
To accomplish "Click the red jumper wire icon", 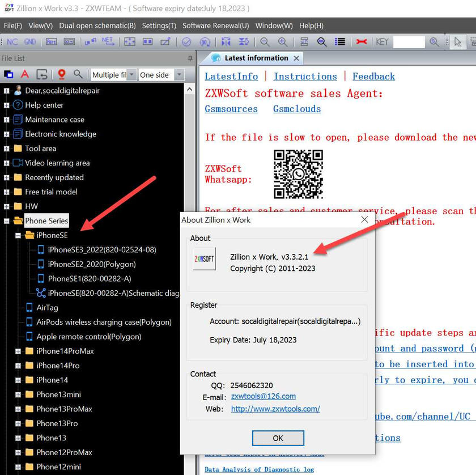I will 362,42.
